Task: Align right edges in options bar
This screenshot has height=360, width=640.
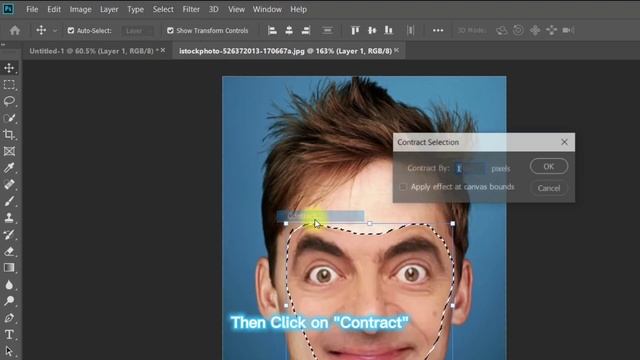Action: click(306, 30)
